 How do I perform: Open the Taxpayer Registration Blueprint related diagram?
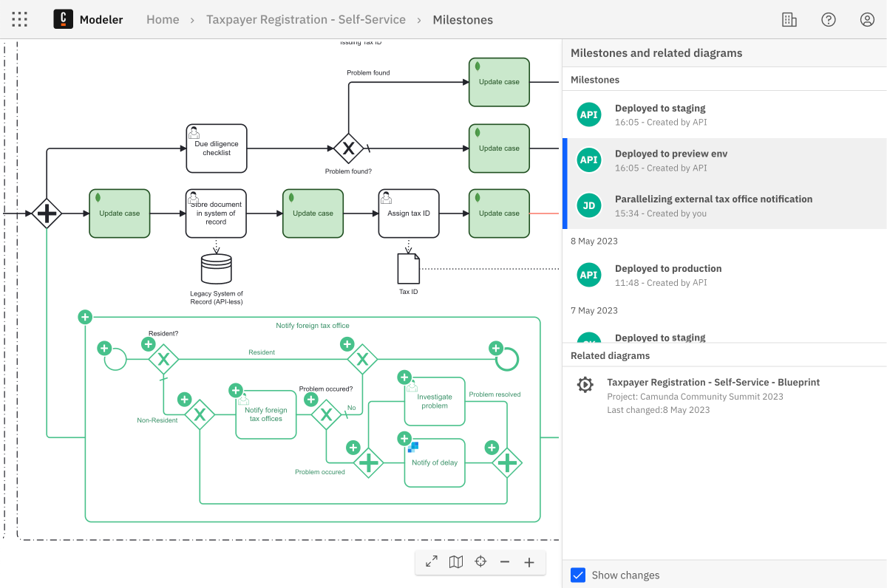(x=713, y=383)
